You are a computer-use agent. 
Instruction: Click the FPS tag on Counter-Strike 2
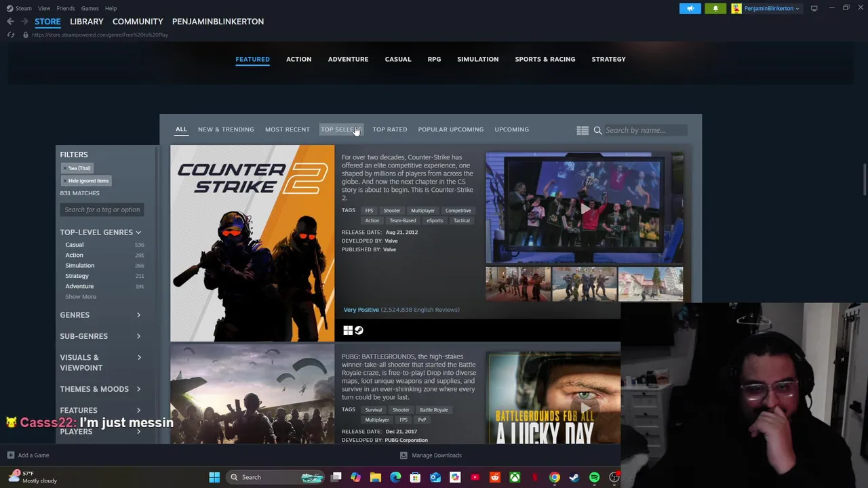tap(369, 211)
